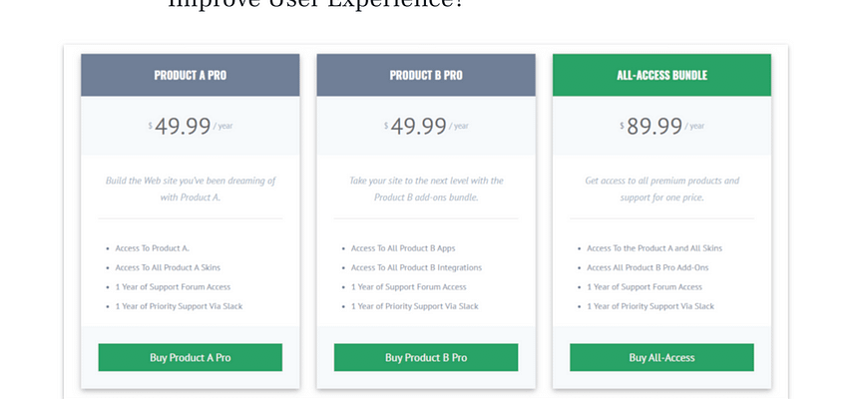The image size is (868, 399).
Task: Select the All-Access Bundle green header
Action: [661, 75]
